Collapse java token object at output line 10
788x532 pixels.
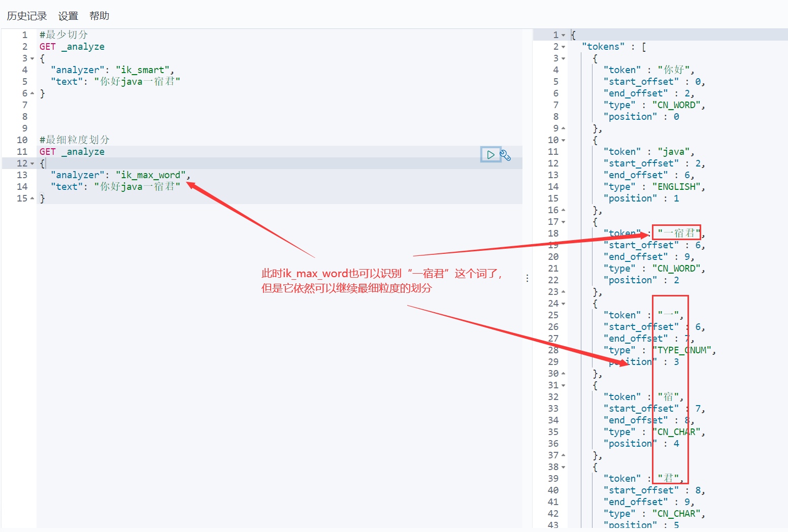point(564,140)
